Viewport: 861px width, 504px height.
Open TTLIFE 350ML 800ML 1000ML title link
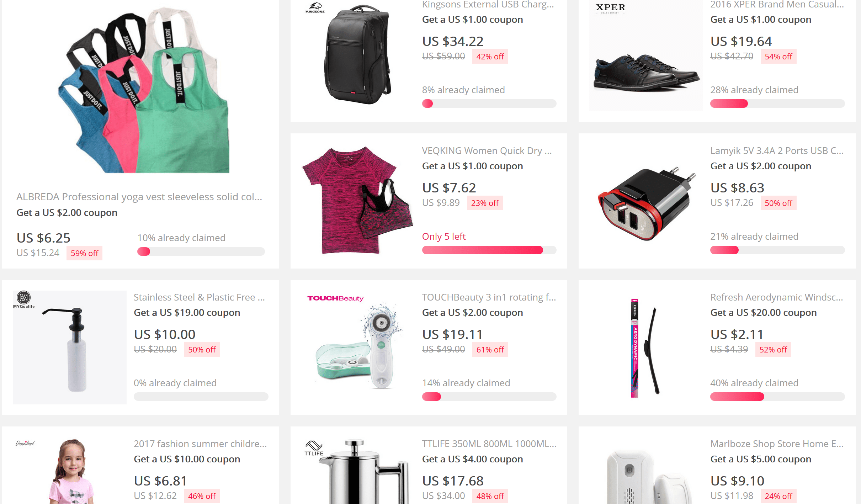tap(489, 444)
